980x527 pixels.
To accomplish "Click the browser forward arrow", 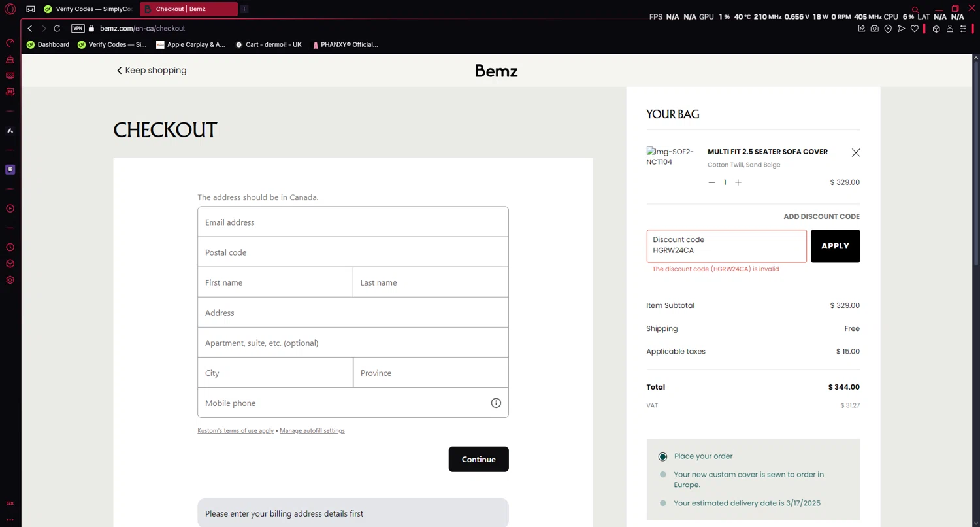I will click(44, 29).
